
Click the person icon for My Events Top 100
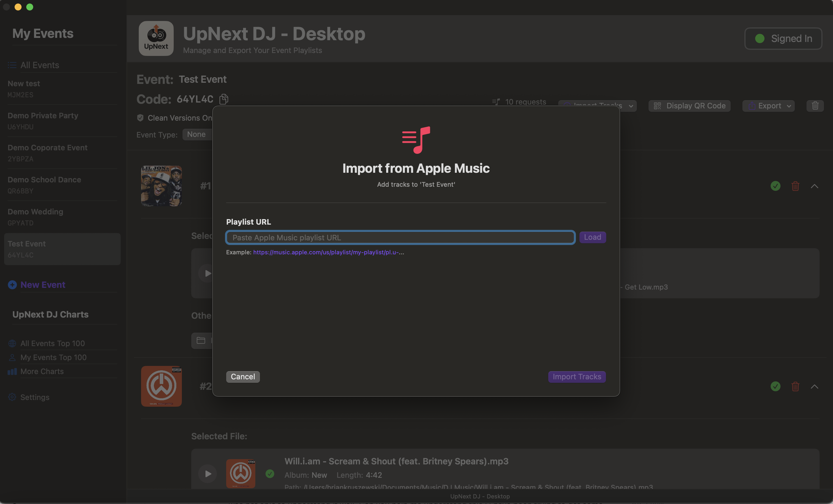point(12,357)
